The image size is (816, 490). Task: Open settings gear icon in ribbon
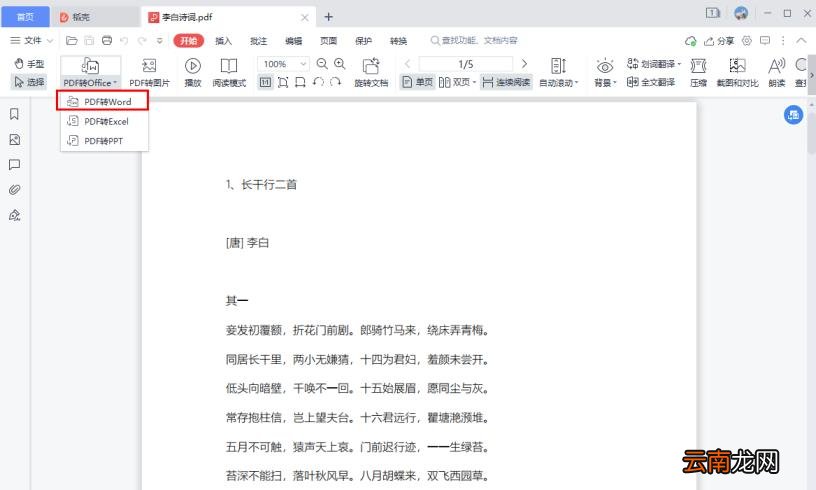click(x=747, y=40)
